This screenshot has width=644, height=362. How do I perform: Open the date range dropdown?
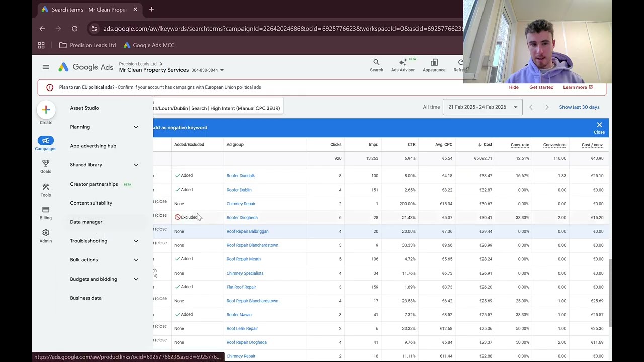482,107
